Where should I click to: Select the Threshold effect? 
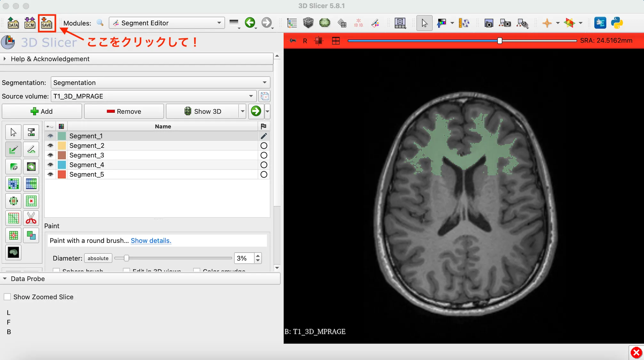pyautogui.click(x=31, y=132)
